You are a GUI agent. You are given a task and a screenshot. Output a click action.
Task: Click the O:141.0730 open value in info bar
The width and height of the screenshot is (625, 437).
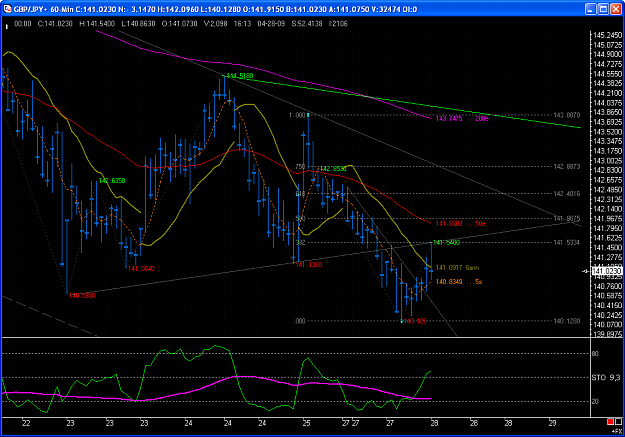point(179,24)
